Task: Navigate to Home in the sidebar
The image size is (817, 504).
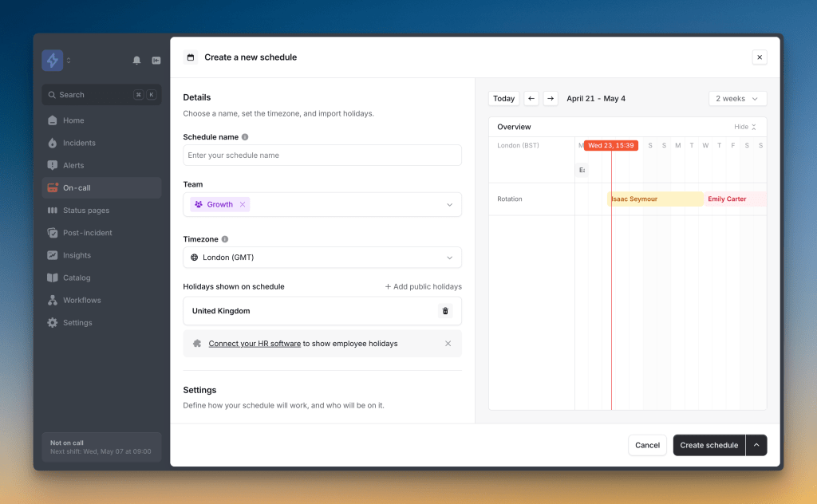Action: pyautogui.click(x=53, y=120)
